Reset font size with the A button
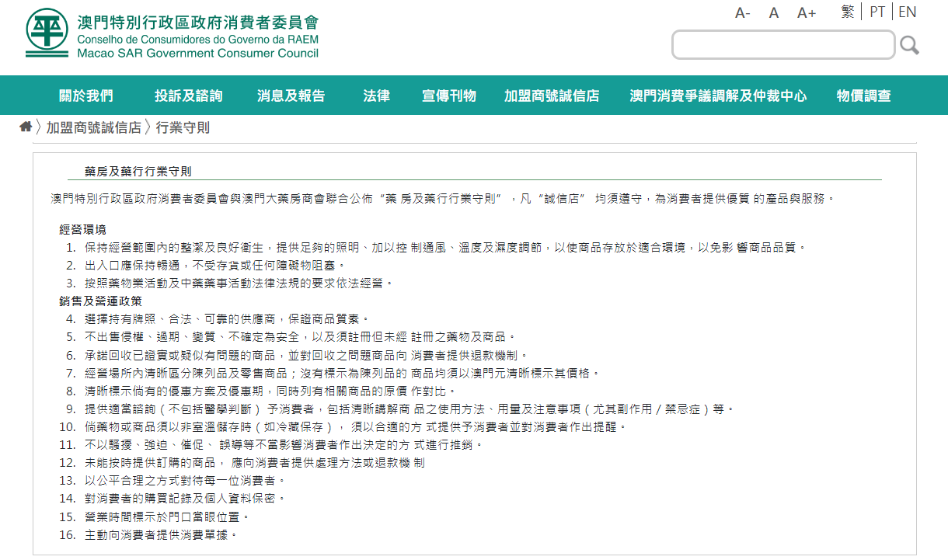The width and height of the screenshot is (948, 560). [774, 13]
